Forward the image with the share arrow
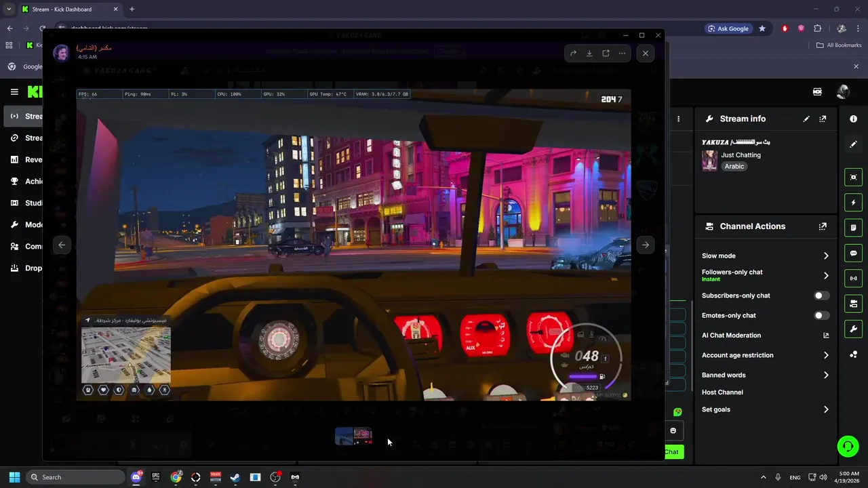The image size is (868, 488). point(573,54)
